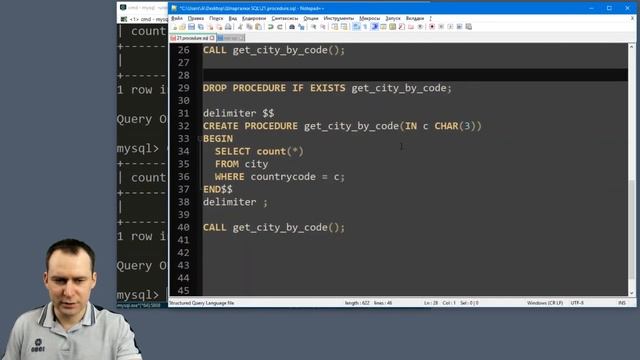Collapse the BEGIN block fold marker
The height and width of the screenshot is (360, 640).
200,139
